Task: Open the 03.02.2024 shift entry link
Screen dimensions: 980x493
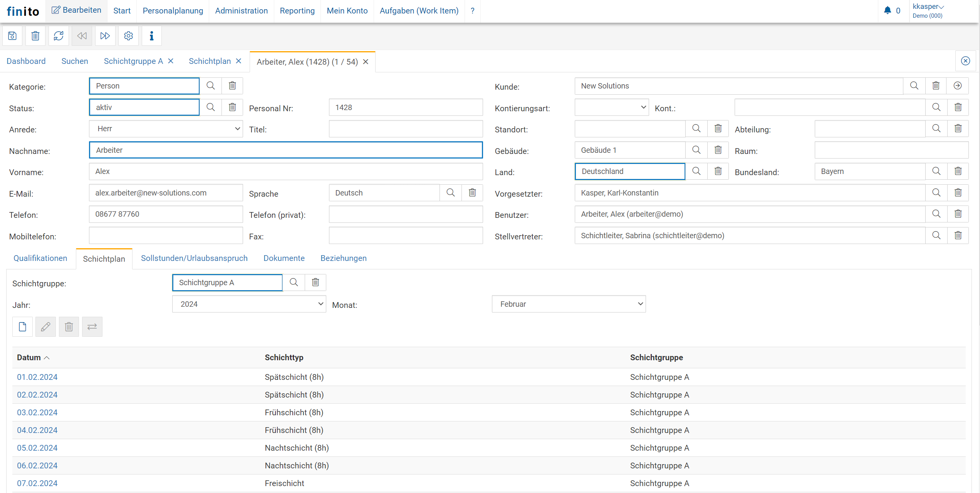Action: tap(37, 413)
